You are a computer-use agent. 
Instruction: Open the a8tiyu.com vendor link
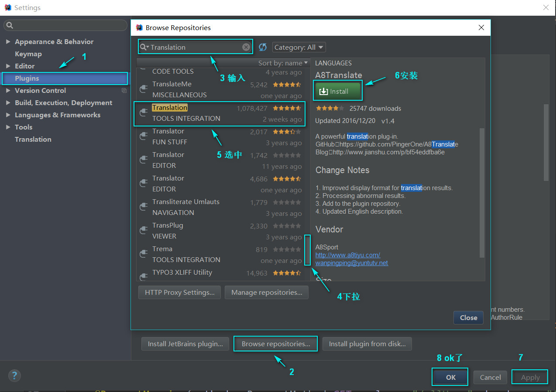(348, 255)
